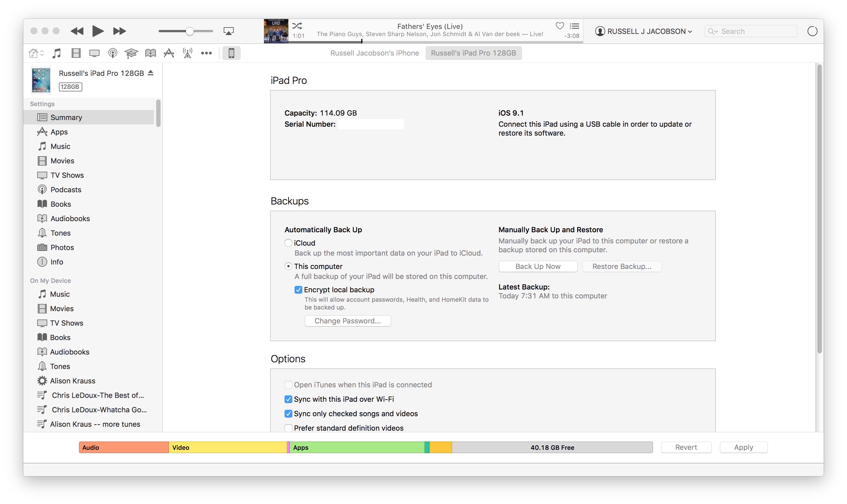Eject Russell's iPad Pro 128GB

click(x=151, y=73)
